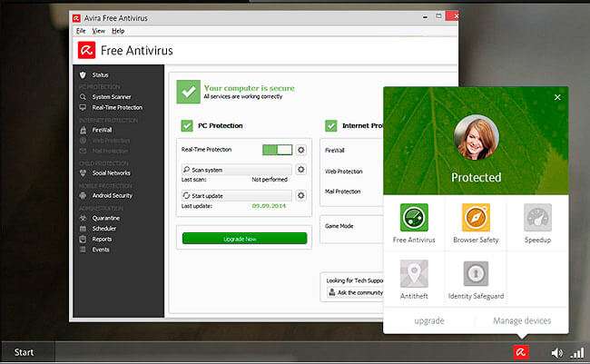Click the FireWall label in Internet Protection
The height and width of the screenshot is (364, 590).
pos(335,150)
